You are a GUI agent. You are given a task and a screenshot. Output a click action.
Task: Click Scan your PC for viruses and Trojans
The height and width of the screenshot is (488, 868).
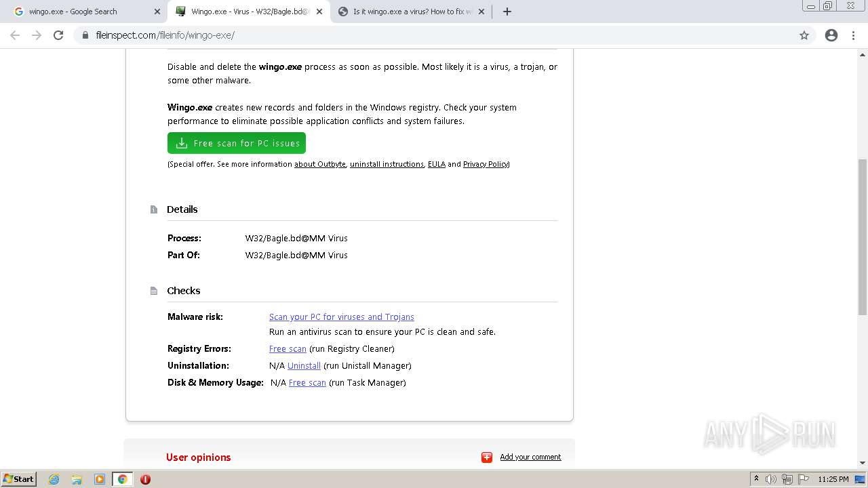342,317
